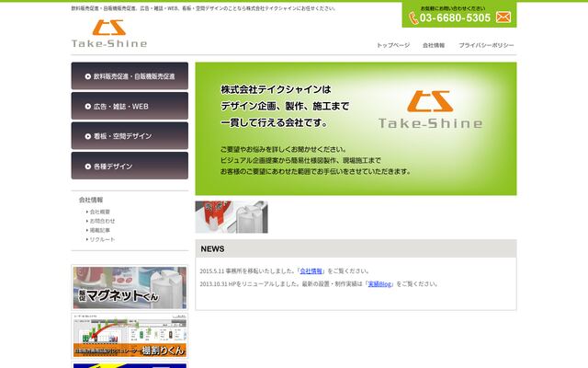Click the orange phone icon beside the number
588x368 pixels.
pos(413,17)
